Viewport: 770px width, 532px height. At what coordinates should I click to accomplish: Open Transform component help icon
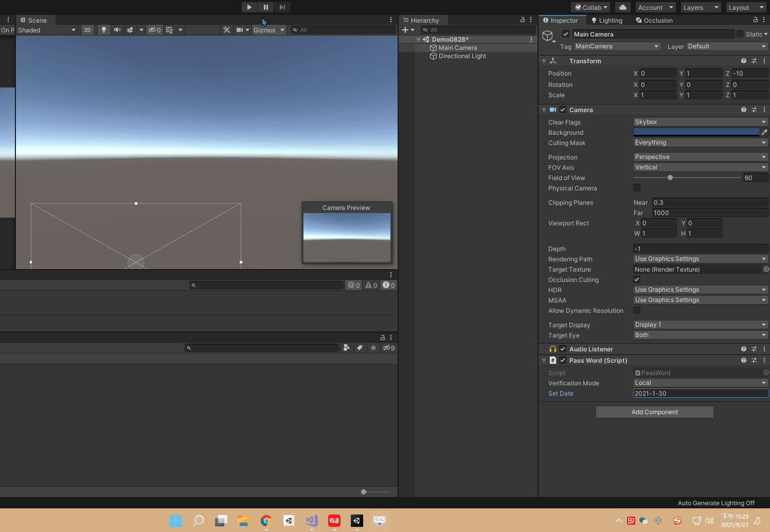tap(744, 61)
